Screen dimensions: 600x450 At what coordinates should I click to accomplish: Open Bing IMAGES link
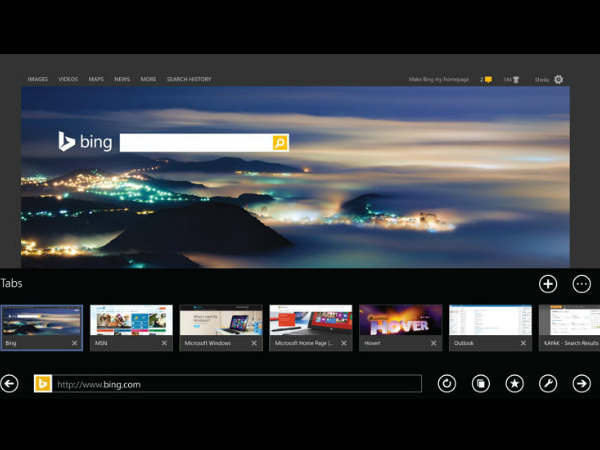[x=38, y=79]
